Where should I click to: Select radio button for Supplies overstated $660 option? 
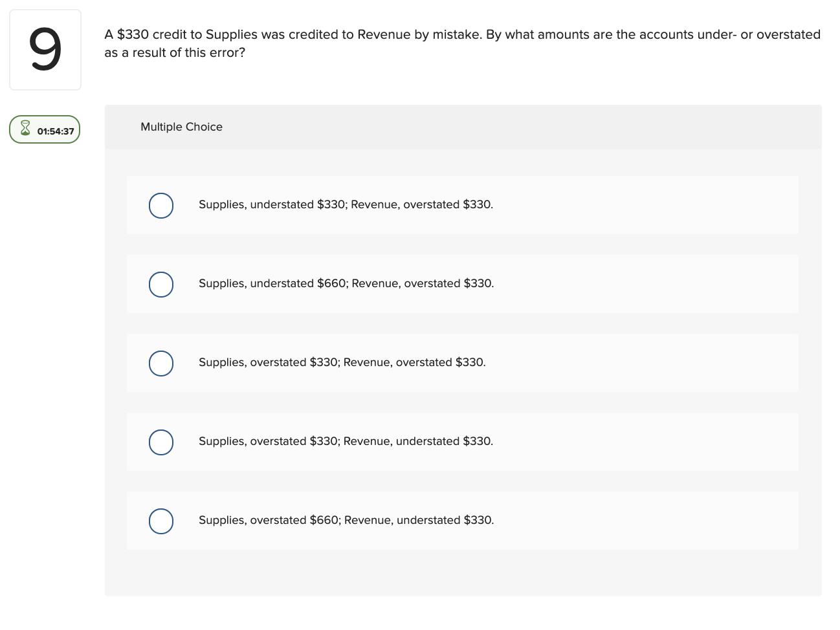161,521
